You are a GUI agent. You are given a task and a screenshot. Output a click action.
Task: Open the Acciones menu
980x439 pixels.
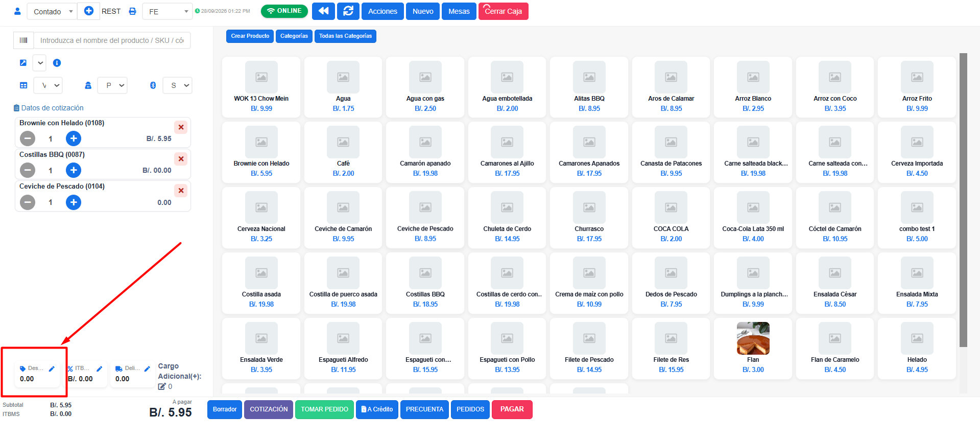tap(383, 11)
